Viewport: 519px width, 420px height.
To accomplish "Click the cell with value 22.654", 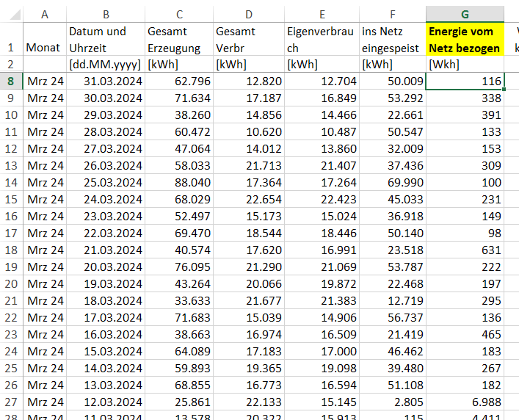I will pyautogui.click(x=249, y=199).
